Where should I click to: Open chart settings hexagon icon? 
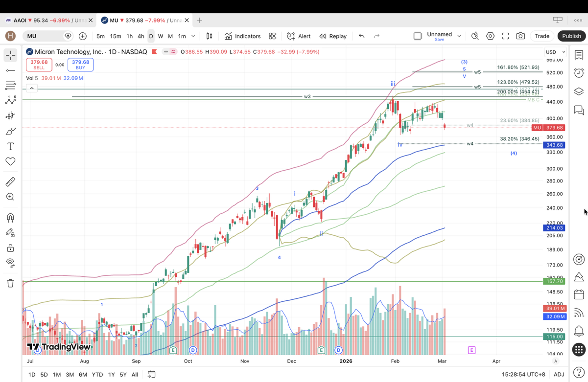490,36
